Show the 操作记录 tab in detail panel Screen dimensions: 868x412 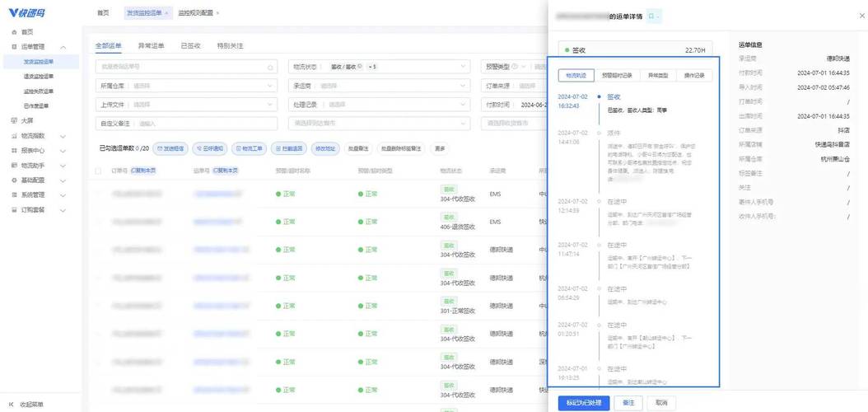click(694, 75)
